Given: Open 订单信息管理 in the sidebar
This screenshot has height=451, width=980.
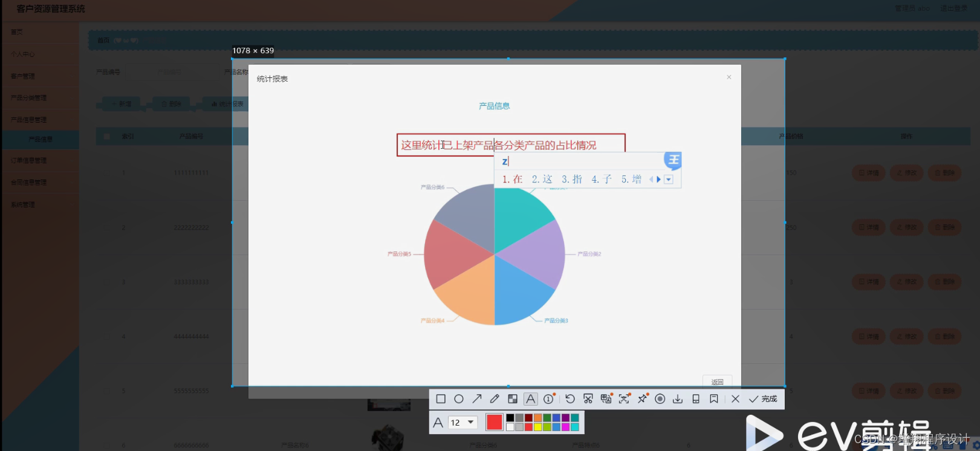Looking at the screenshot, I should click(40, 160).
